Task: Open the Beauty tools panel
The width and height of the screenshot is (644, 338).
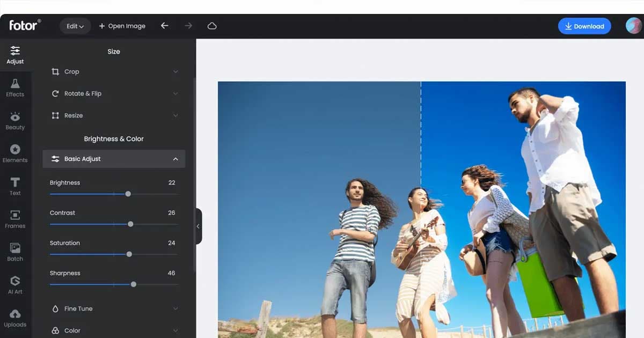Action: 15,121
